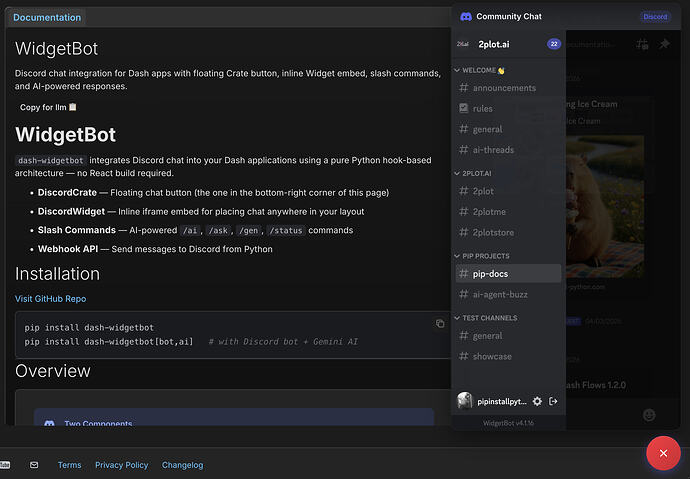
Task: Open the YouTube icon in footer
Action: pos(4,465)
